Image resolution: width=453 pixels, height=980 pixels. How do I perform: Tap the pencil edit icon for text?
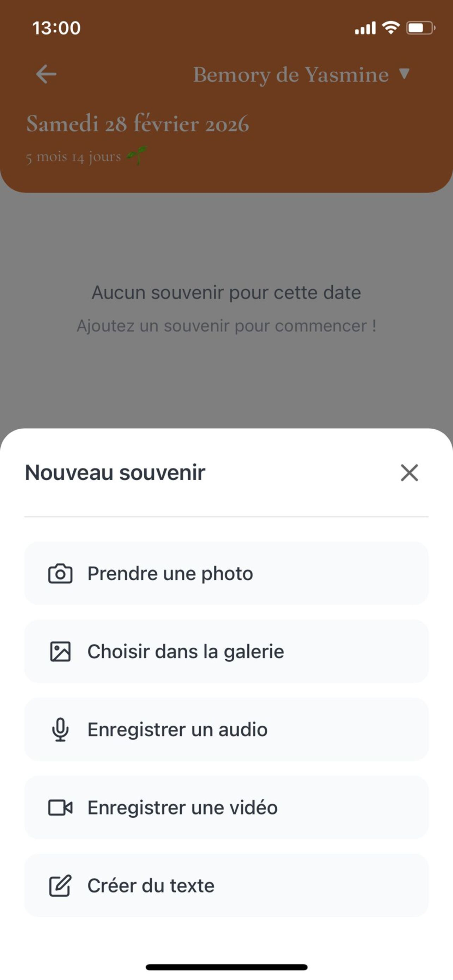coord(60,886)
